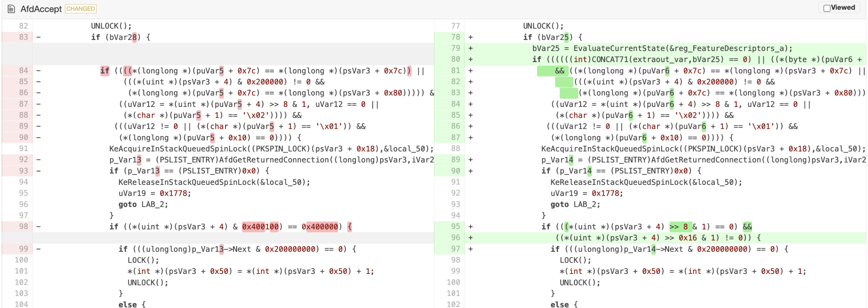868x308 pixels.
Task: Click right line number 79
Action: pyautogui.click(x=456, y=48)
